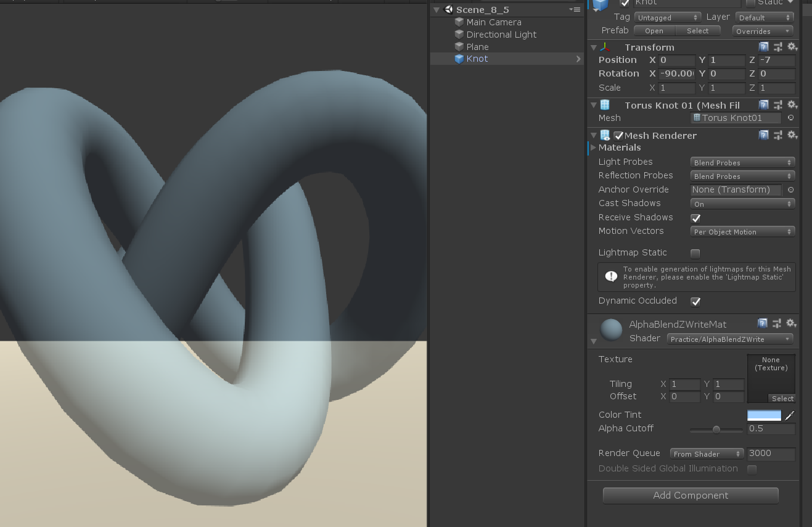Image resolution: width=812 pixels, height=527 pixels.
Task: Click Select in the Texture slot
Action: (x=782, y=399)
